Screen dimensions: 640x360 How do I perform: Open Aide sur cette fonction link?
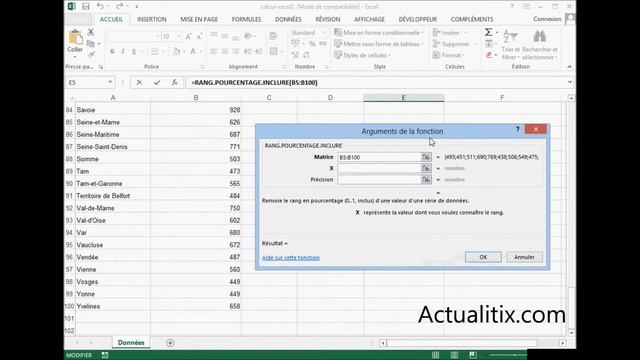[x=291, y=258]
